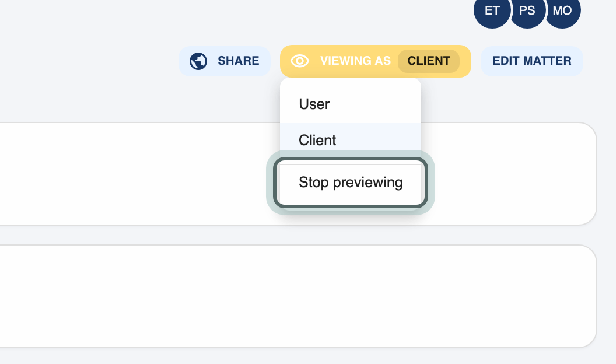Screen dimensions: 616x364
Task: Click the globe icon on Share
Action: coord(198,61)
